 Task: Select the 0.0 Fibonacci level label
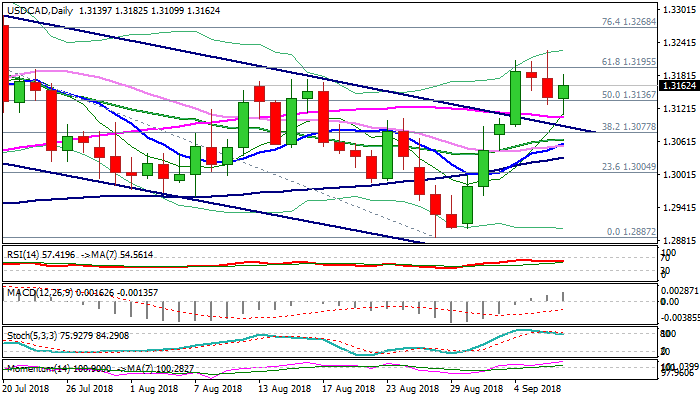(x=628, y=231)
